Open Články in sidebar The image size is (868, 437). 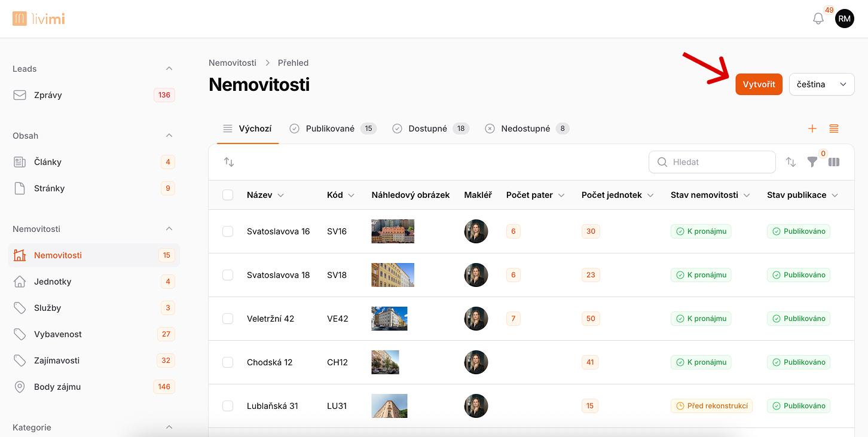[x=94, y=162]
